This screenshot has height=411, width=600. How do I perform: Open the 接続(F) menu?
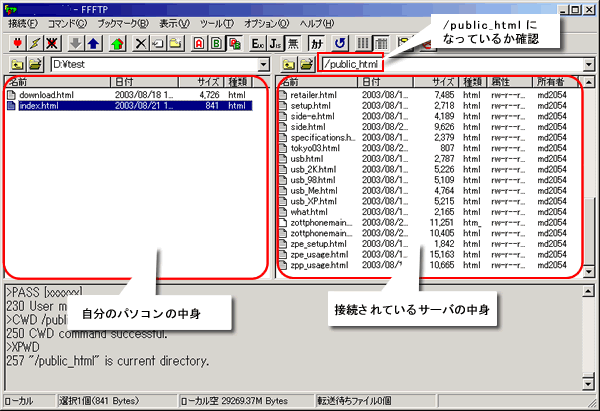point(23,23)
